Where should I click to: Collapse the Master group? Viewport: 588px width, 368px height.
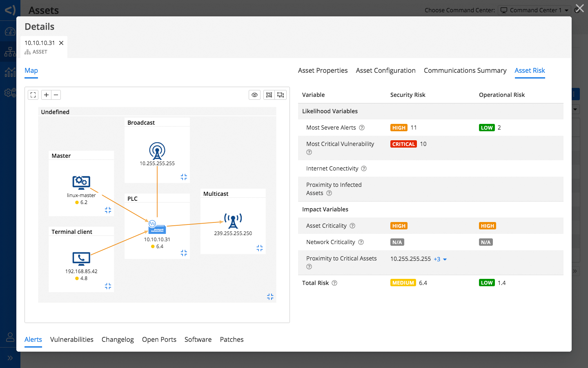[108, 210]
